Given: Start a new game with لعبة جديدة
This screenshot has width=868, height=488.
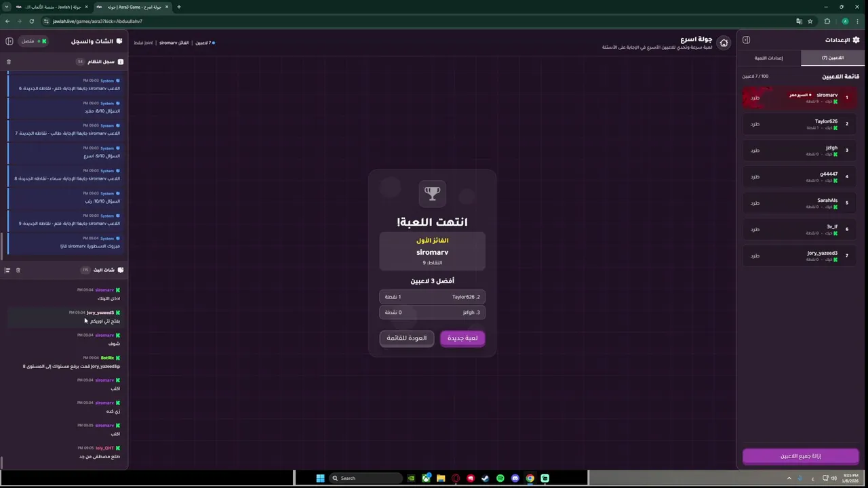Looking at the screenshot, I should pyautogui.click(x=462, y=338).
